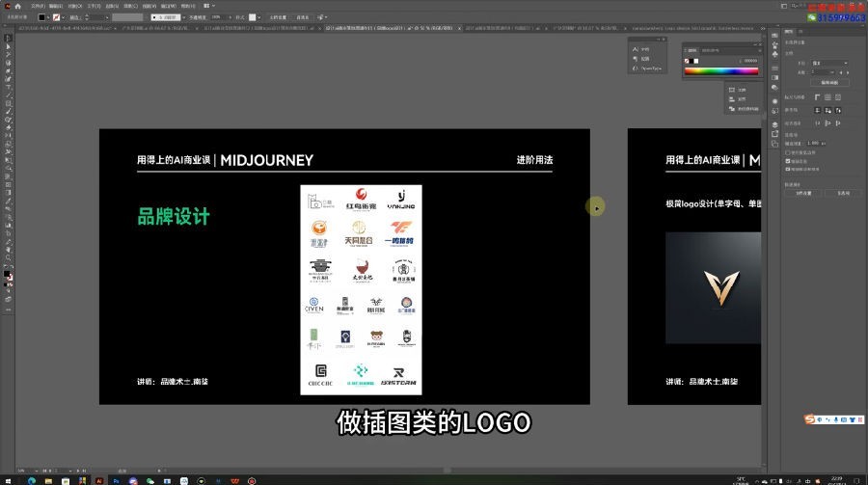Image resolution: width=868 pixels, height=485 pixels.
Task: Open the Symbols panel icon in the dock
Action: 774,54
